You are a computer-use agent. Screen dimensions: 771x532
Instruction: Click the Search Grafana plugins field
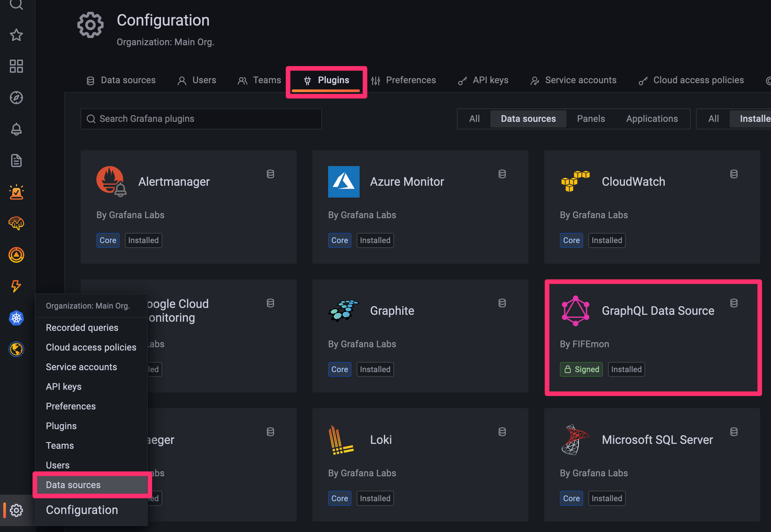(x=201, y=119)
